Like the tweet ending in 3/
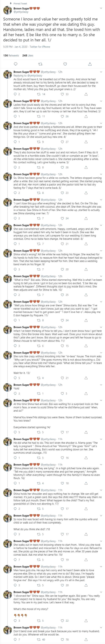The image size is (105, 644). coord(62,116)
